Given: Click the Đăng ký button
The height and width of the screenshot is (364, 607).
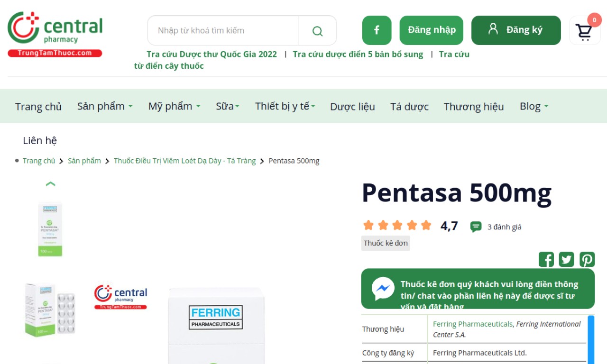Looking at the screenshot, I should [x=516, y=30].
